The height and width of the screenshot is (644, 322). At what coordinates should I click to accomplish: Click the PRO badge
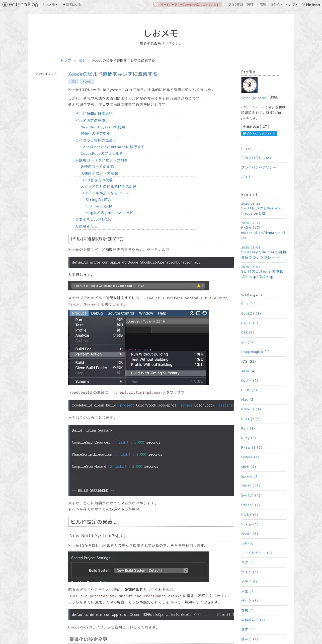click(274, 97)
